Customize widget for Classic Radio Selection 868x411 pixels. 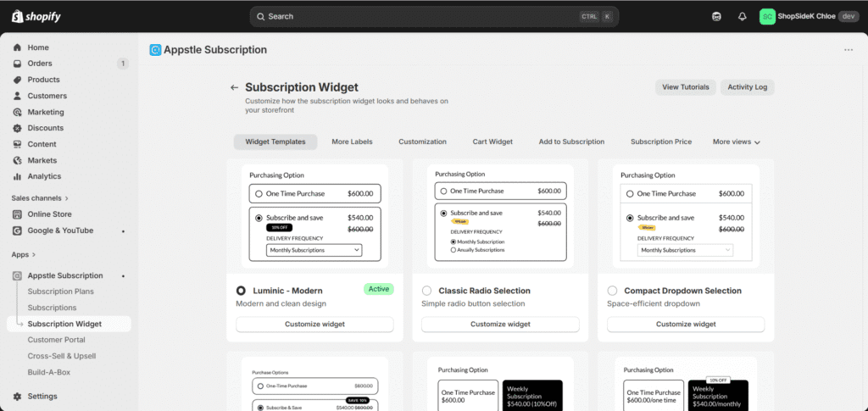pyautogui.click(x=500, y=325)
